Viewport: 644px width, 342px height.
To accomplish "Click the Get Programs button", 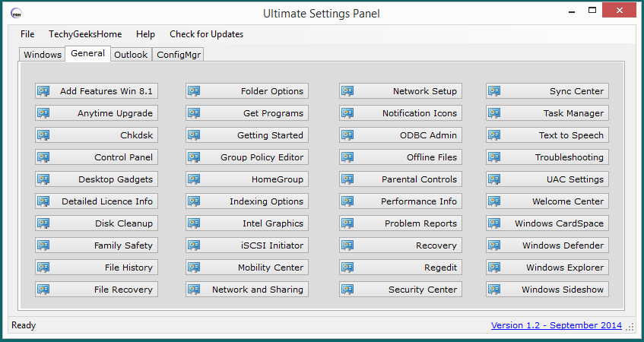I will coord(247,113).
